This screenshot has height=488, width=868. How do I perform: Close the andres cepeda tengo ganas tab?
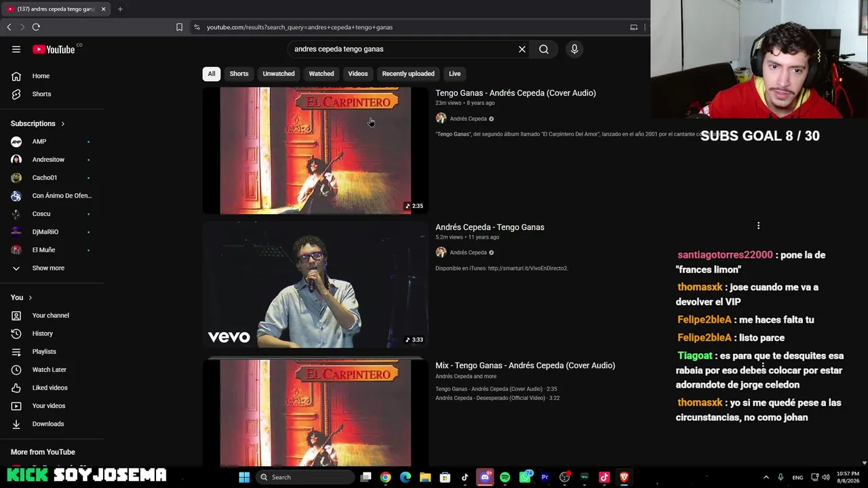tap(103, 9)
